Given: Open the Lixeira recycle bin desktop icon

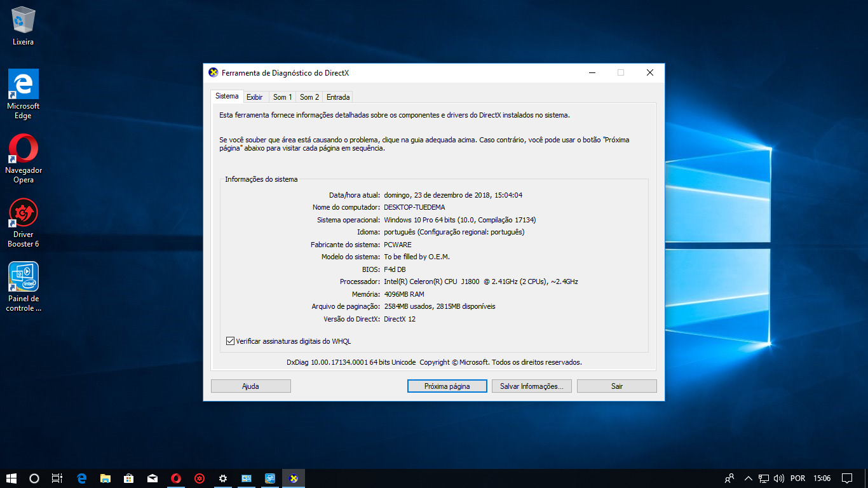Looking at the screenshot, I should [24, 25].
